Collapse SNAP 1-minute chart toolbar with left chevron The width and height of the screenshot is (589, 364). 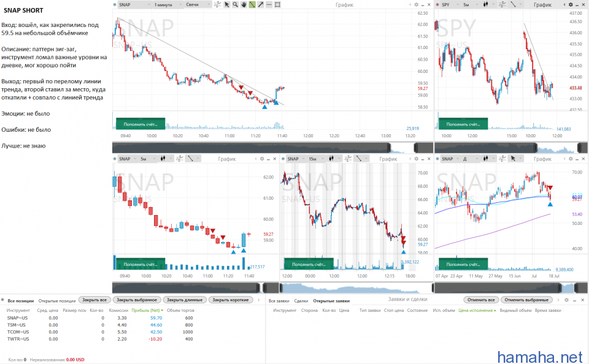(x=410, y=4)
